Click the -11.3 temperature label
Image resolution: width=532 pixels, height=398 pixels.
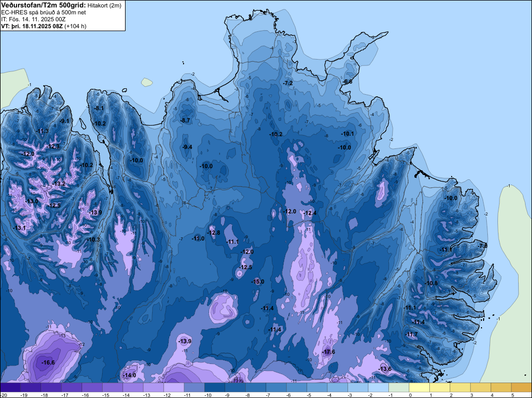[x=42, y=131]
